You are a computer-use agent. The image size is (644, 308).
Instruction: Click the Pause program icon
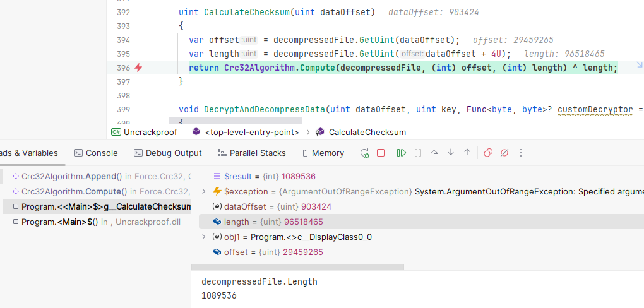click(418, 153)
